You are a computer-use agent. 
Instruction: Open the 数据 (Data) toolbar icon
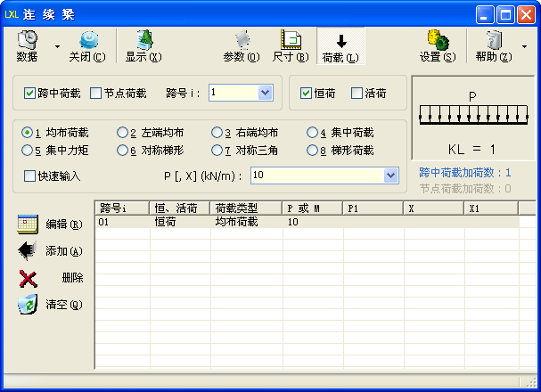point(27,45)
